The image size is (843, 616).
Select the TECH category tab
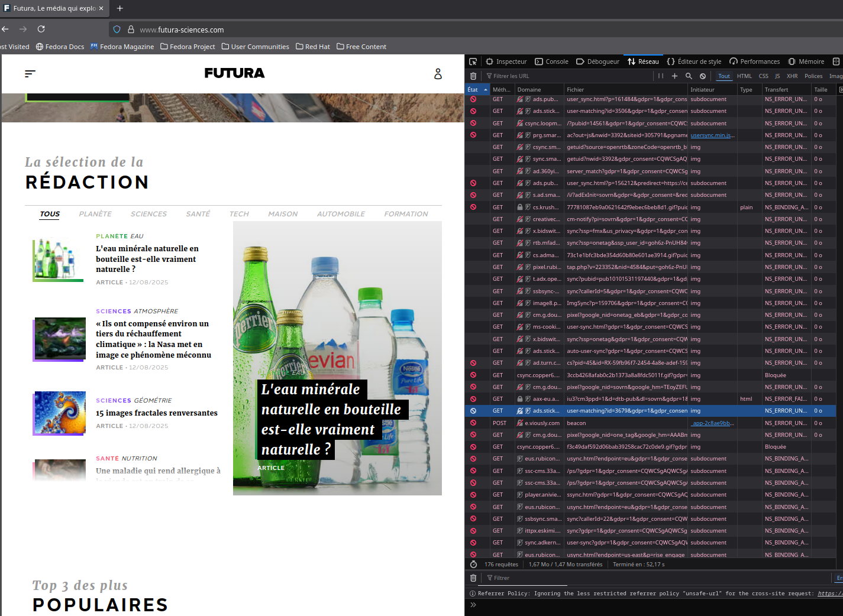(x=239, y=214)
